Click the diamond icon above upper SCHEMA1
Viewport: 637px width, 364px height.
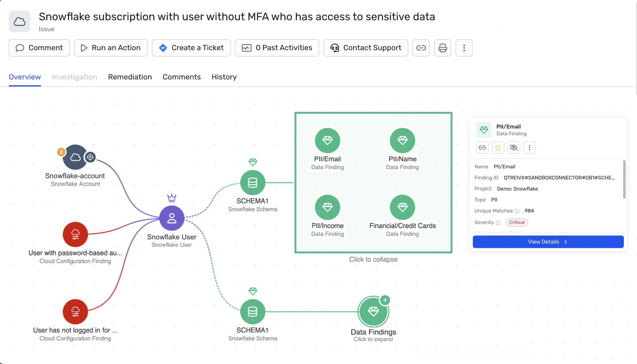253,162
